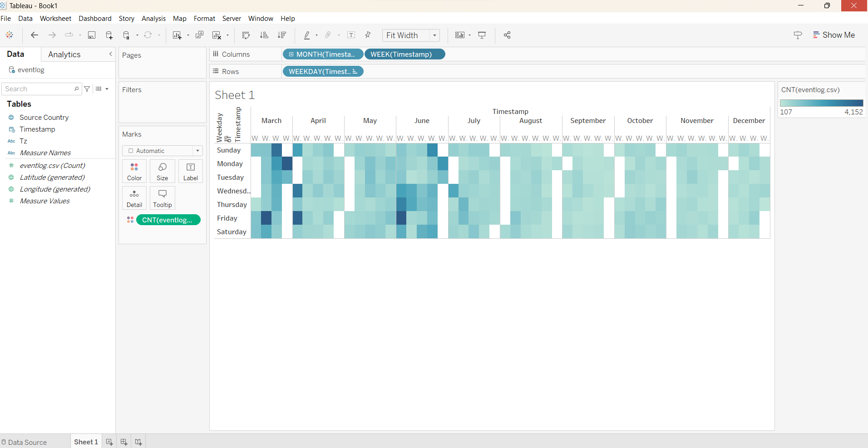The width and height of the screenshot is (868, 448).
Task: Click the Show Me button
Action: click(833, 35)
